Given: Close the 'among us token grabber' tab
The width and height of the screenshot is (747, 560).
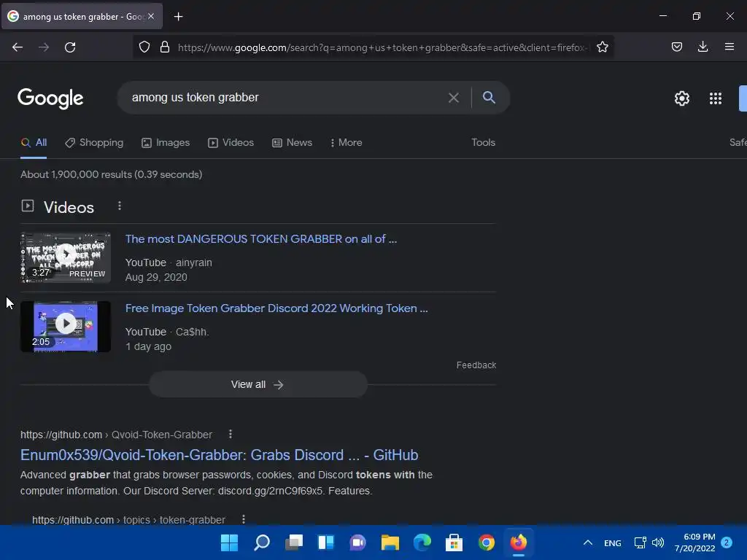Looking at the screenshot, I should coord(151,16).
